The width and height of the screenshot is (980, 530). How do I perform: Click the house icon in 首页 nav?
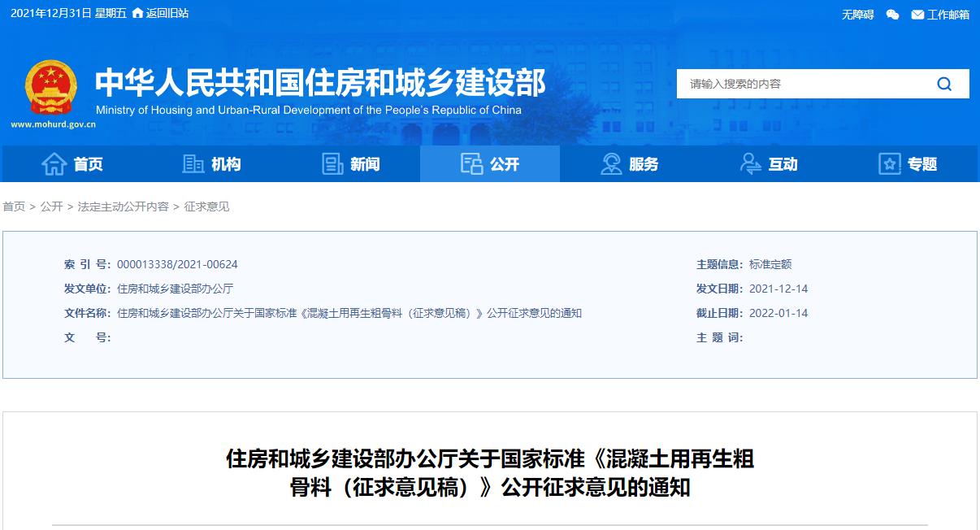click(x=54, y=164)
